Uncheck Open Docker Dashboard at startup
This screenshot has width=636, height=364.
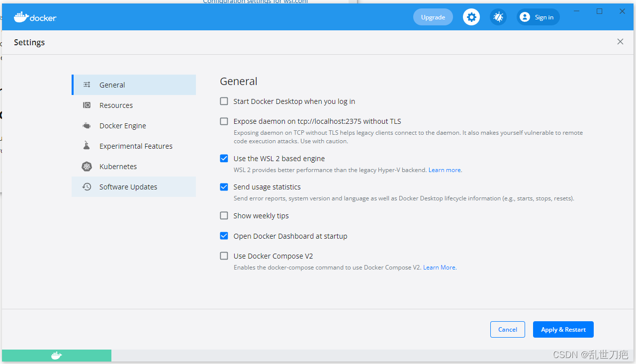224,236
